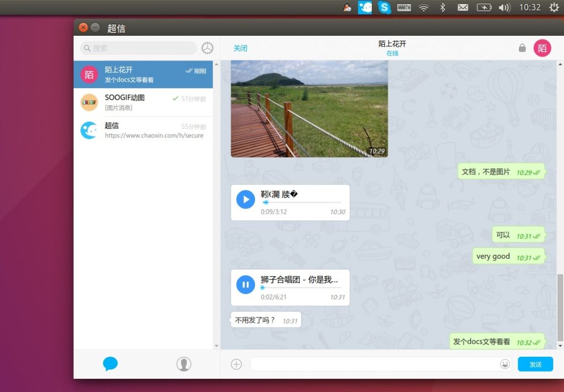Click the plus attachment icon
Viewport: 564px width, 392px height.
[236, 364]
